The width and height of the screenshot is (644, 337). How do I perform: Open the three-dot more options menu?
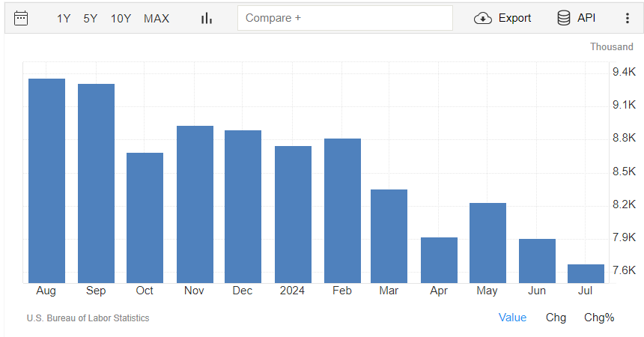pyautogui.click(x=628, y=18)
